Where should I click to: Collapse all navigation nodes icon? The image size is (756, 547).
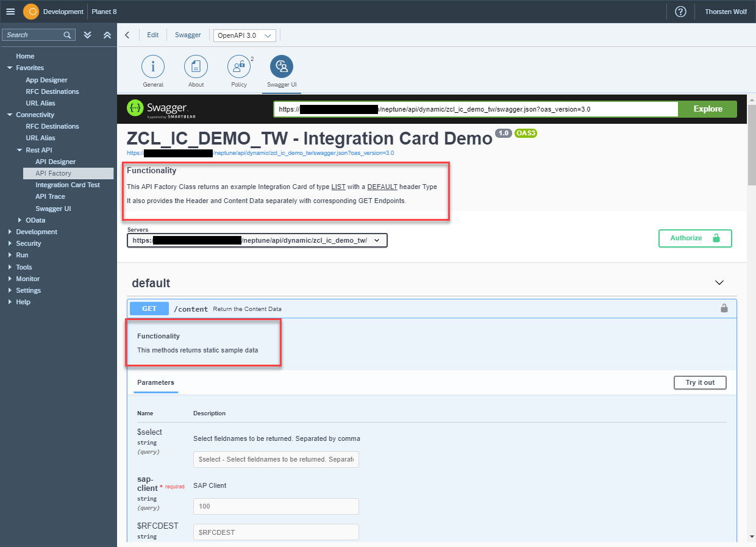coord(107,35)
